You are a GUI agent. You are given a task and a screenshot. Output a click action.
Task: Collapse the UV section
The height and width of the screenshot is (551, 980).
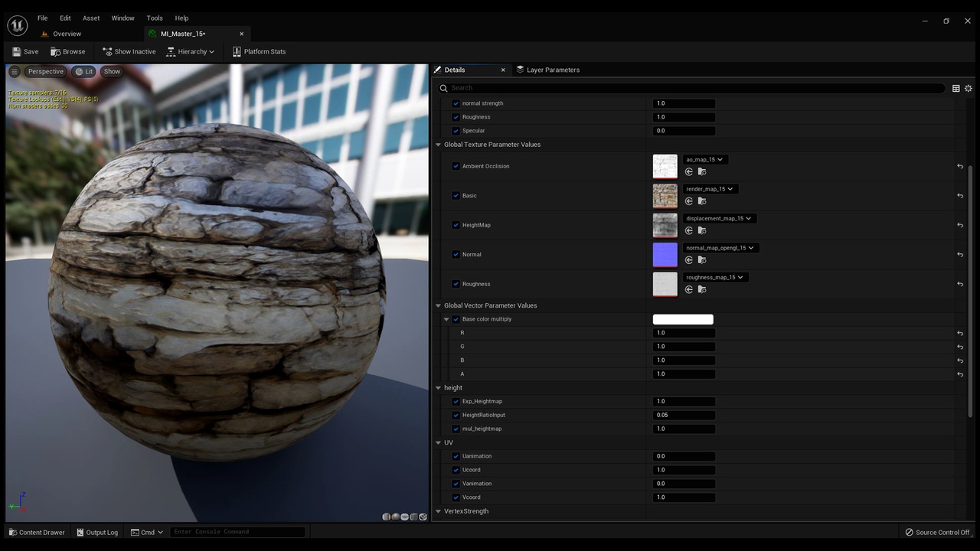coord(439,442)
